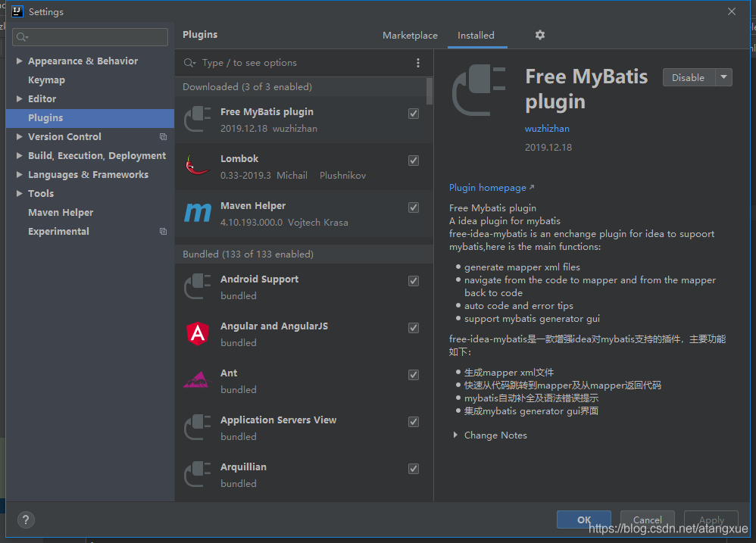Viewport: 756px width, 543px height.
Task: Toggle the Free MyBatis plugin checkbox
Action: 414,113
